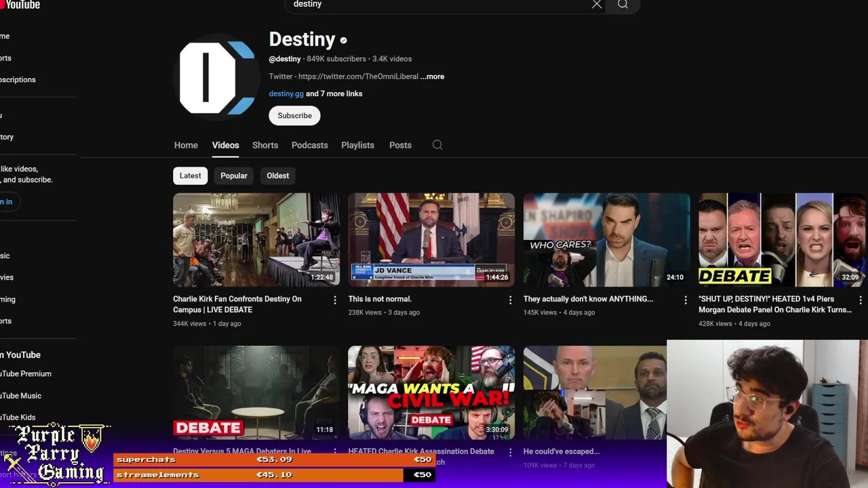Open the 'MAGA WANTS A CIVIL WAR' thumbnail
This screenshot has width=868, height=488.
[431, 392]
